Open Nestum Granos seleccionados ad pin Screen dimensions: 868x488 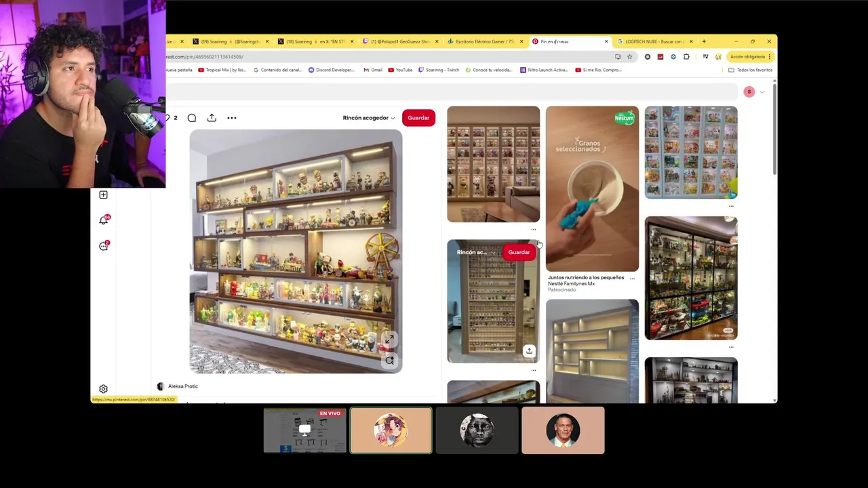pyautogui.click(x=592, y=188)
